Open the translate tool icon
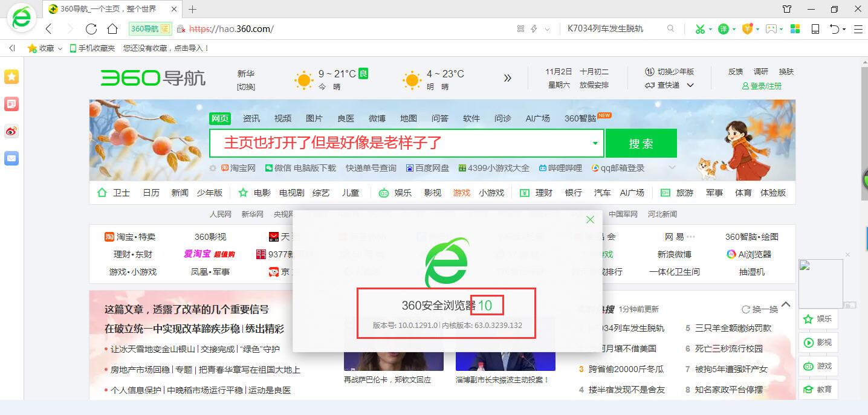868x415 pixels. 724,29
